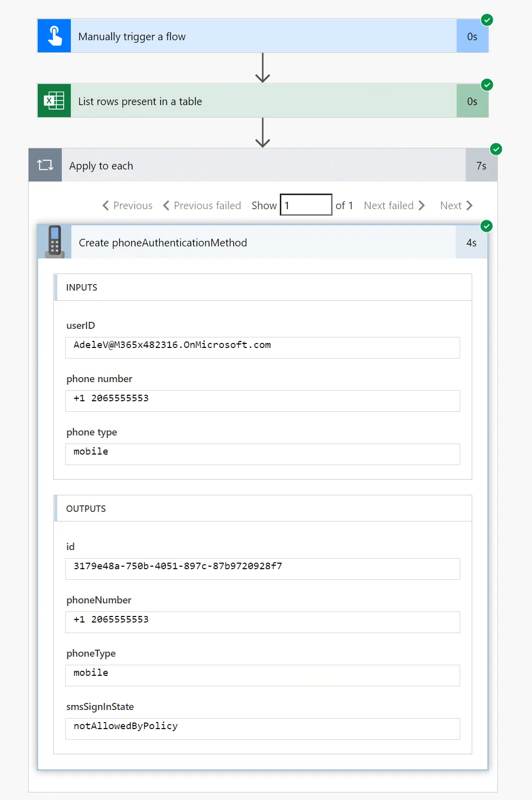The width and height of the screenshot is (532, 800).
Task: Click the 0s duration on List rows step
Action: pyautogui.click(x=472, y=101)
